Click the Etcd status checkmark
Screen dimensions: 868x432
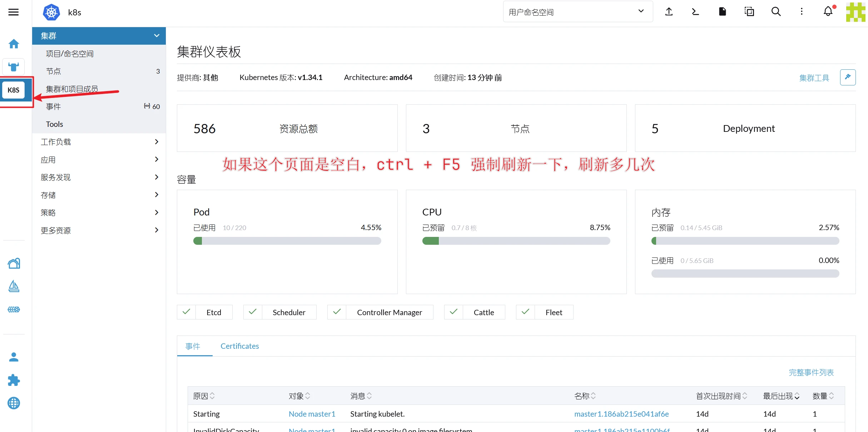[x=186, y=312]
